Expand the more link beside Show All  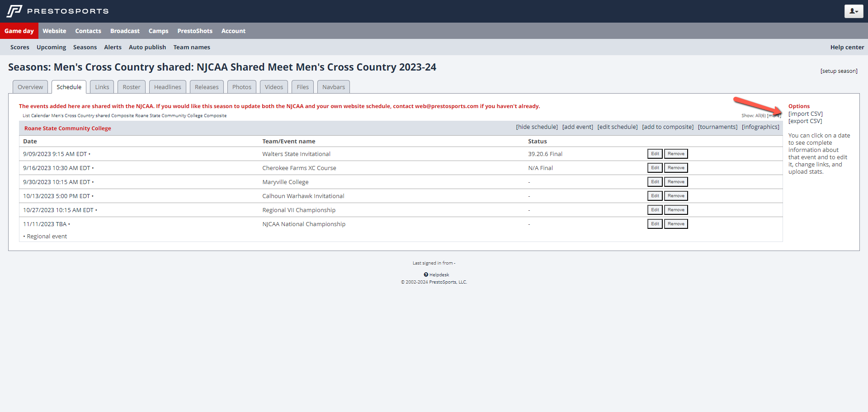pos(774,116)
